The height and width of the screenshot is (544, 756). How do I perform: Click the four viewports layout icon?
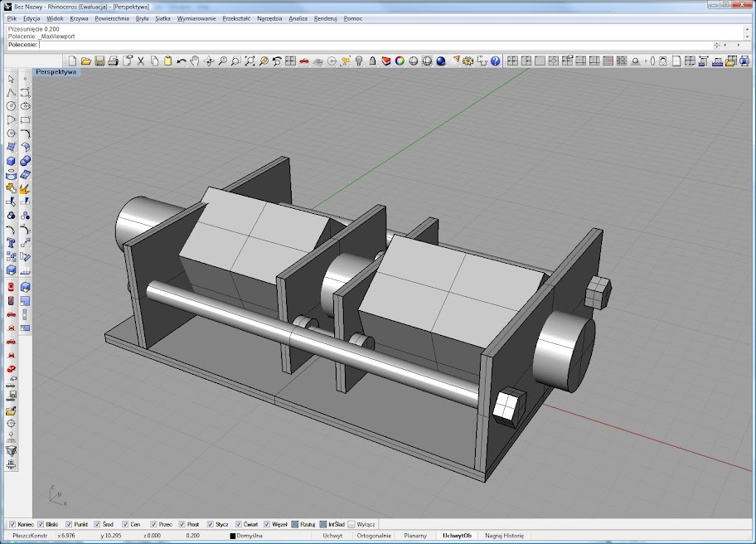(x=290, y=61)
